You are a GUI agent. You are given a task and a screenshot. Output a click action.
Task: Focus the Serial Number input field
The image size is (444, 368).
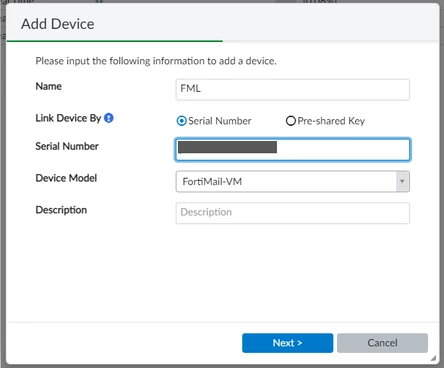(x=293, y=150)
